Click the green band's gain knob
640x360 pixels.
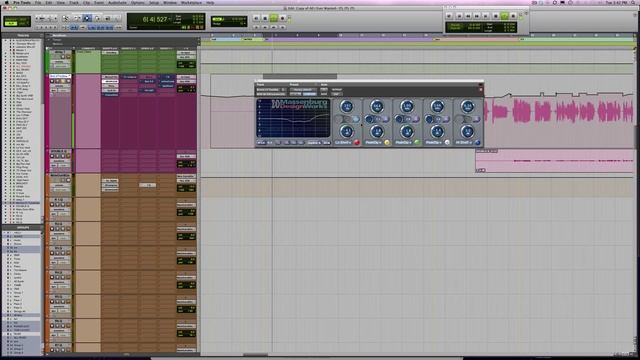[407, 132]
